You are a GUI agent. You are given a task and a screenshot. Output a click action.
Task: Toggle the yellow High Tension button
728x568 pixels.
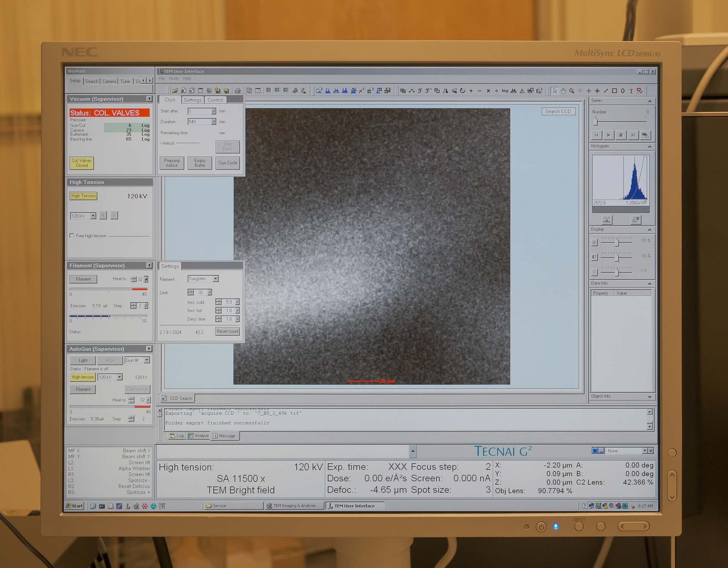[83, 196]
